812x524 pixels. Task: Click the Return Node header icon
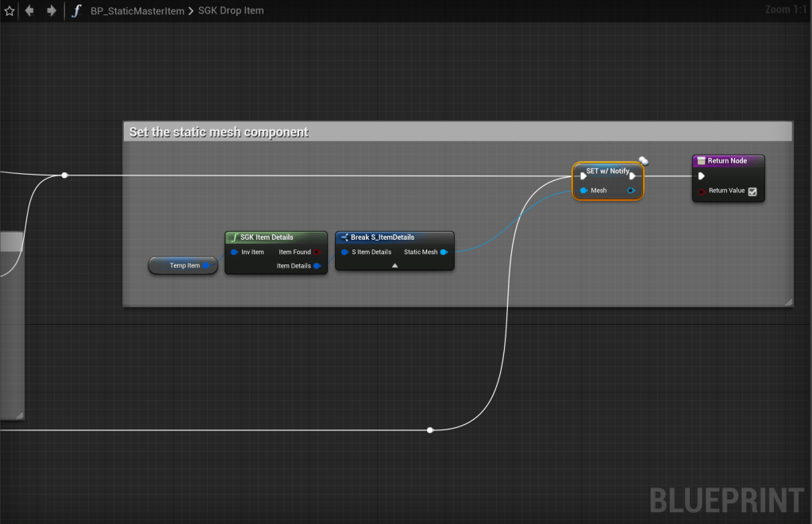701,160
